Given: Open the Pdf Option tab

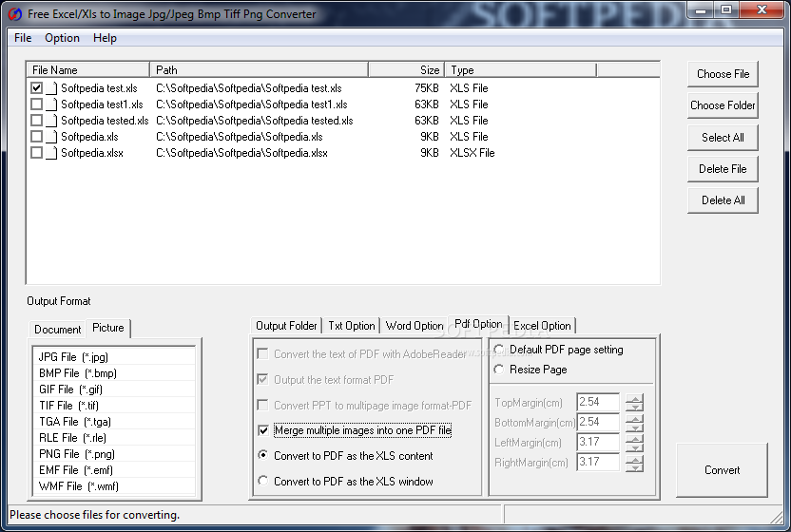Looking at the screenshot, I should tap(478, 324).
